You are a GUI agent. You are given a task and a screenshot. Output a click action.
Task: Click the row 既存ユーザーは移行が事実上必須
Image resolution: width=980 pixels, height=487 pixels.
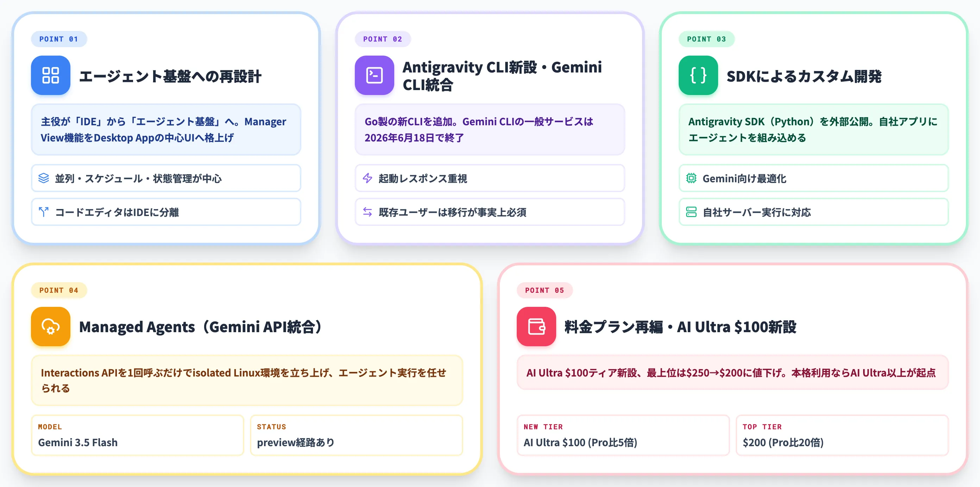[x=490, y=212]
